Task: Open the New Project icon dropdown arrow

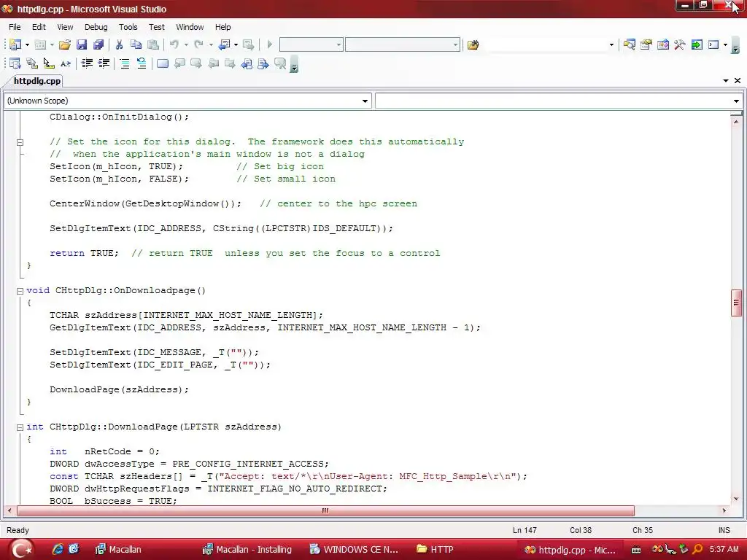Action: [27, 44]
